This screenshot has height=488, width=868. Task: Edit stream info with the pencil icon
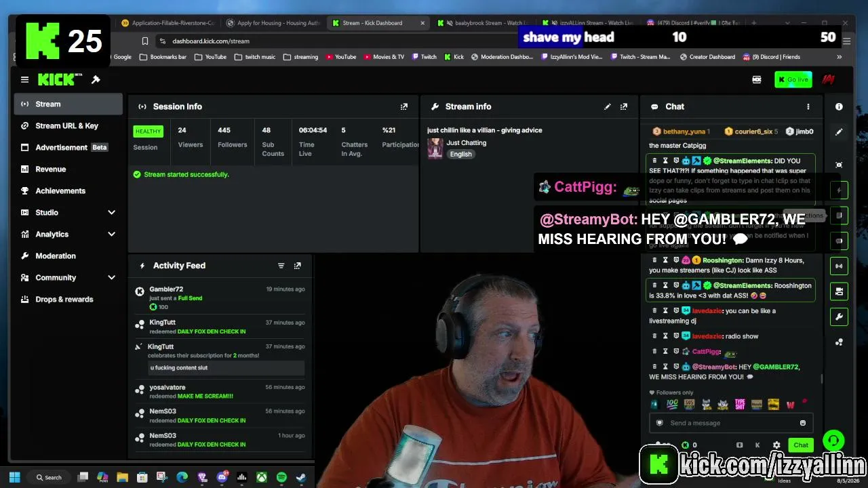point(608,106)
